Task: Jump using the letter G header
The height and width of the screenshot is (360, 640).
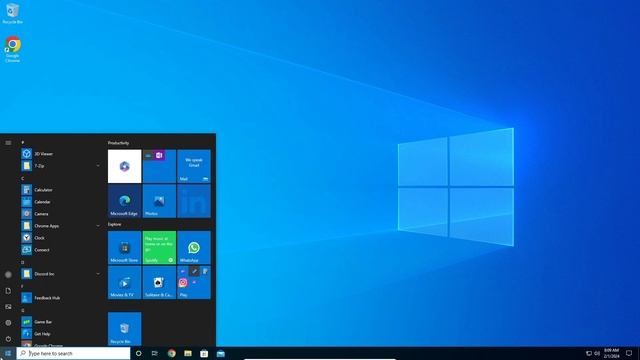Action: point(22,310)
